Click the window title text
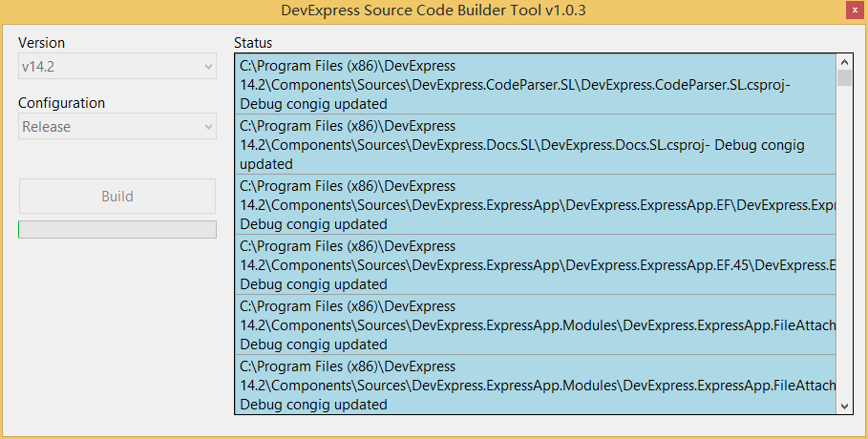868x439 pixels. tap(434, 10)
